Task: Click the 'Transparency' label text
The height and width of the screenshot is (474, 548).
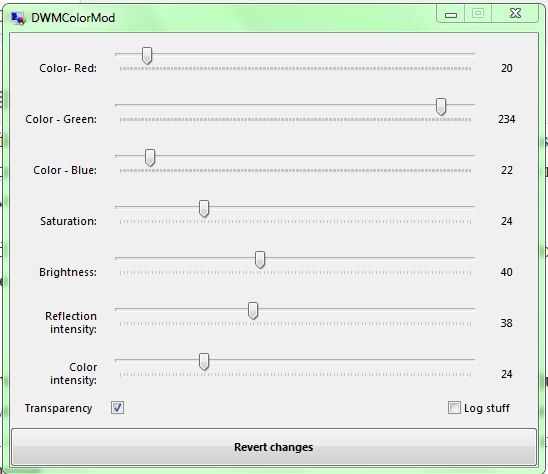Action: coord(58,408)
